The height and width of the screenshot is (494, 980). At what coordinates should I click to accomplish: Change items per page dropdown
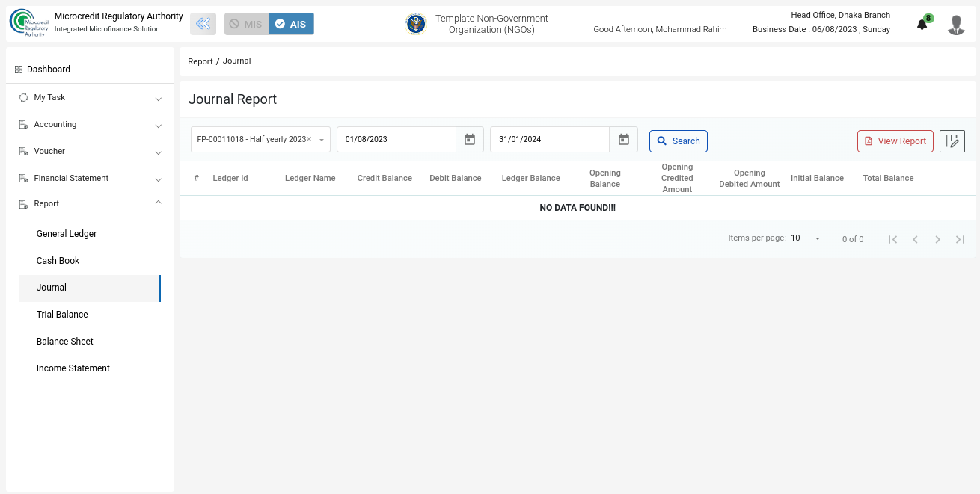coord(806,238)
